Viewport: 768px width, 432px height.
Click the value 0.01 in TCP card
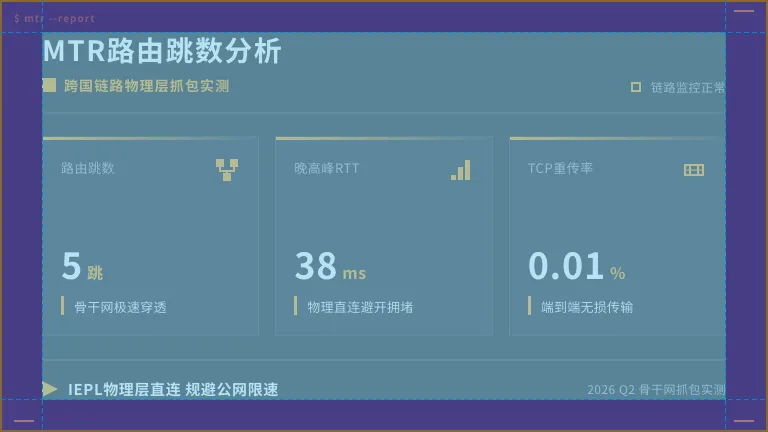(565, 265)
